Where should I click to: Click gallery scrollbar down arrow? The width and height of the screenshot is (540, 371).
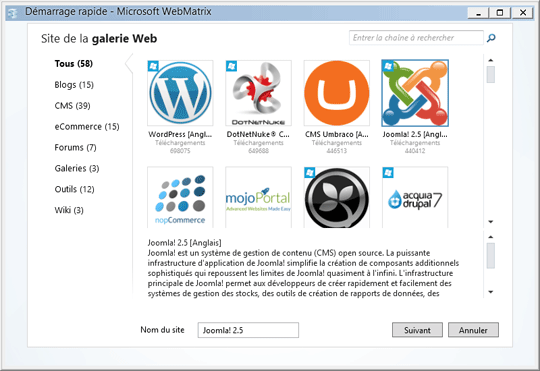click(491, 221)
